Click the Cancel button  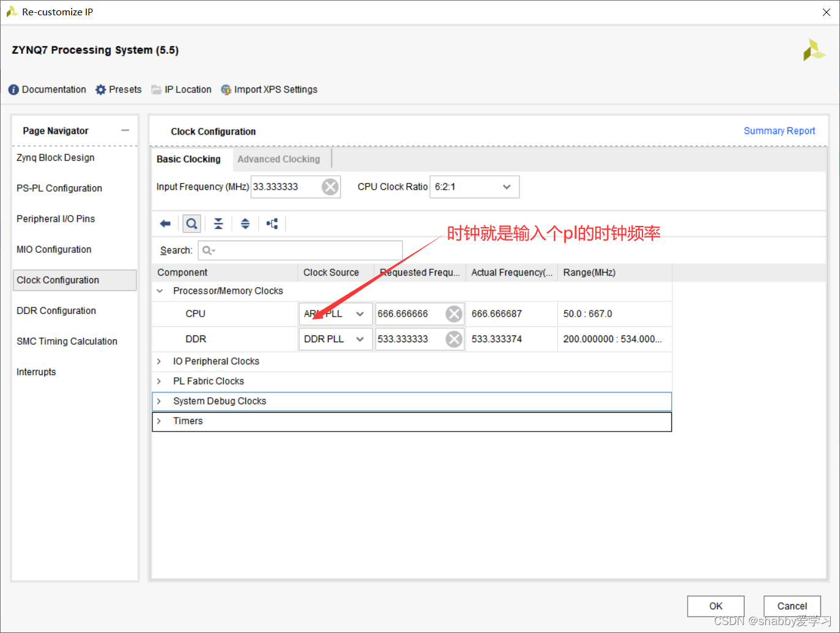(x=792, y=606)
